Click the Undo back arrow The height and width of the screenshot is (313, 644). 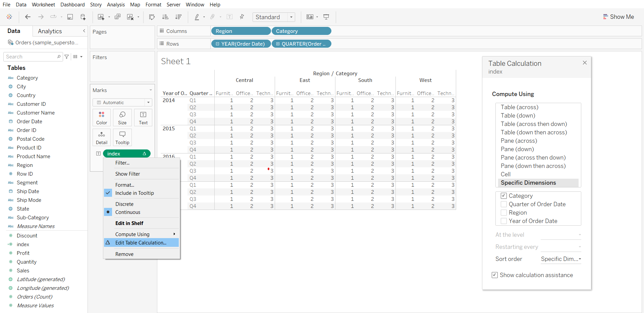click(x=28, y=17)
